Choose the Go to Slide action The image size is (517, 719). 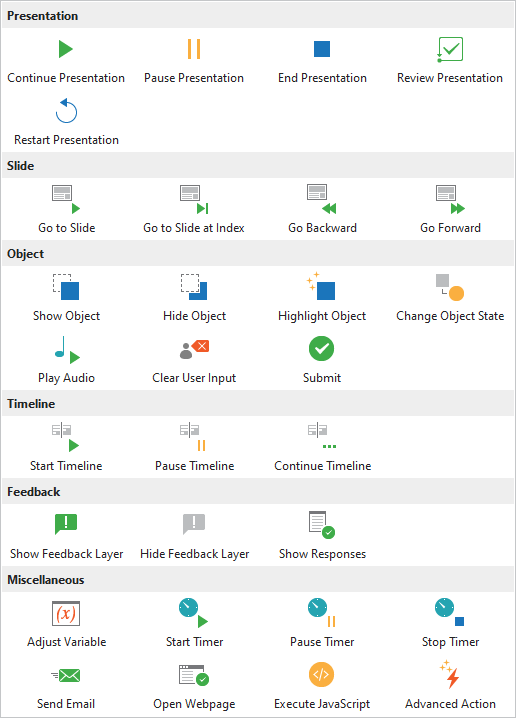point(66,210)
